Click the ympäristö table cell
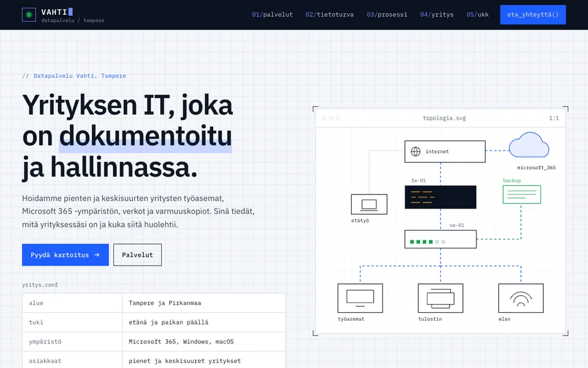 [x=72, y=342]
